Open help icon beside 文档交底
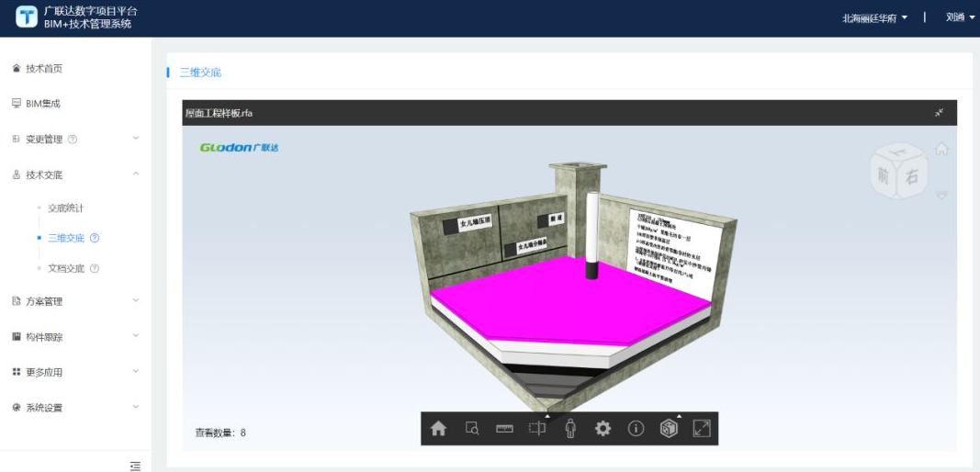This screenshot has width=980, height=472. (x=95, y=268)
